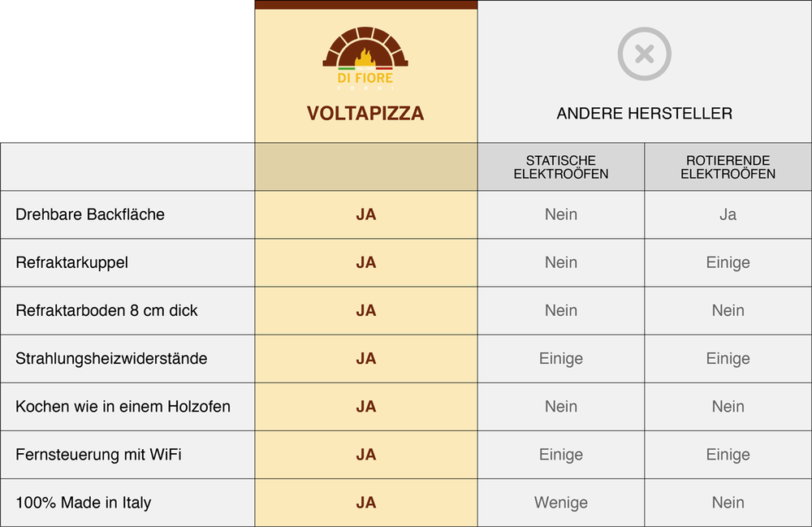
Task: Click the Refraktarkuppel row label
Action: pyautogui.click(x=72, y=262)
